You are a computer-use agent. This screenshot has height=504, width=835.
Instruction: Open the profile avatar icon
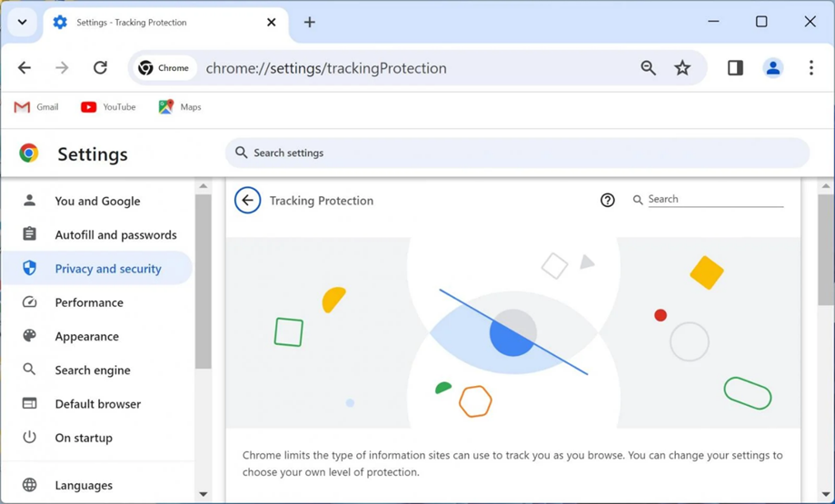click(x=773, y=68)
